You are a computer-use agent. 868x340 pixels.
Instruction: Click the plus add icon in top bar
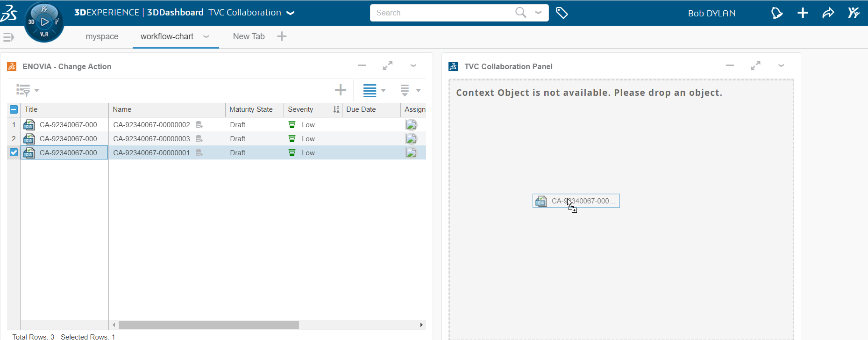coord(803,13)
